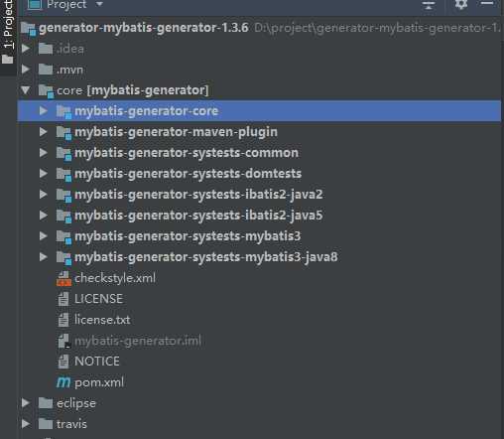
Task: Expand the .idea folder
Action: (x=26, y=49)
